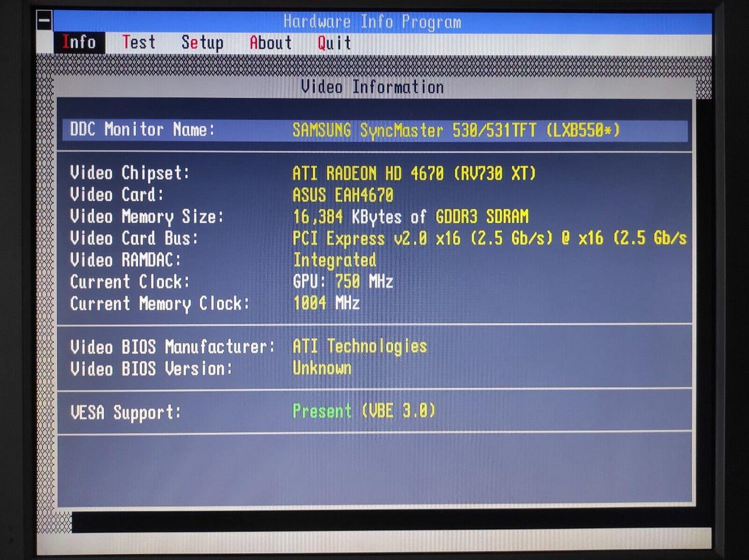Select the Video RAMDAC Integrated value
The height and width of the screenshot is (560, 749).
(x=334, y=260)
